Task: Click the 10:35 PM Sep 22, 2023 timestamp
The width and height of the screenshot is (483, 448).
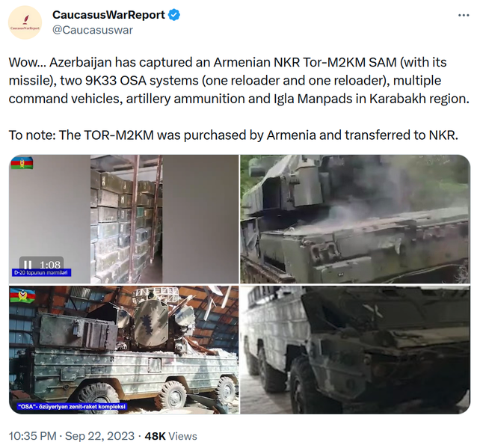Action: click(x=72, y=436)
